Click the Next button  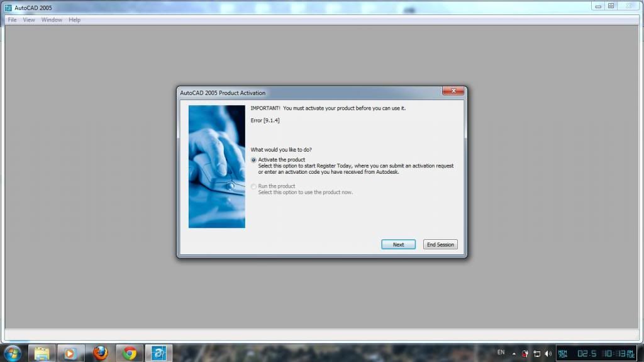click(x=398, y=244)
